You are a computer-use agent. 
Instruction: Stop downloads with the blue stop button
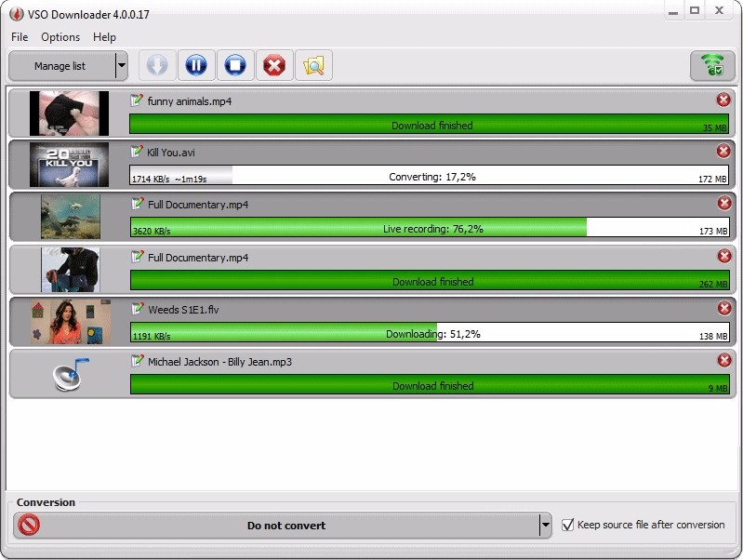pyautogui.click(x=235, y=65)
